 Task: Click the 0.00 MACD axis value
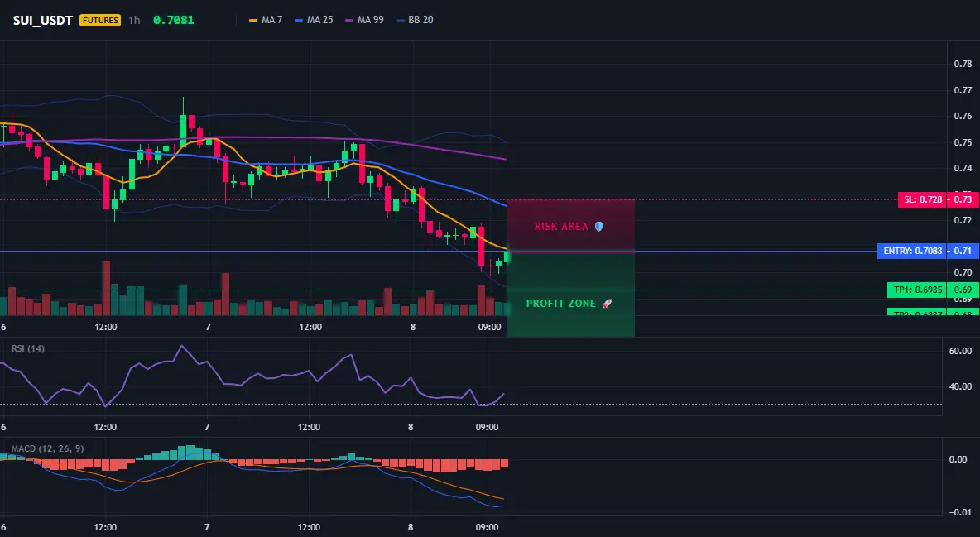[958, 459]
